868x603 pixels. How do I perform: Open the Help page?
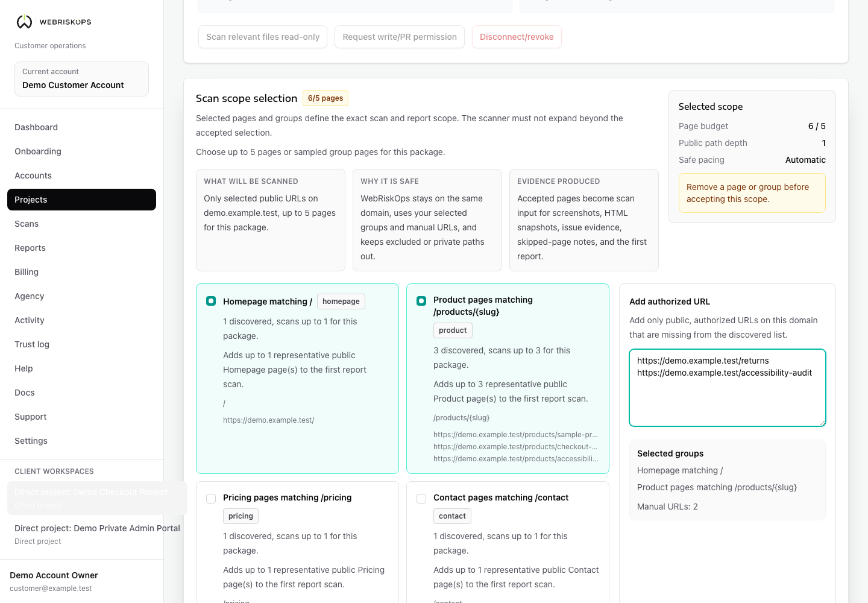81,368
